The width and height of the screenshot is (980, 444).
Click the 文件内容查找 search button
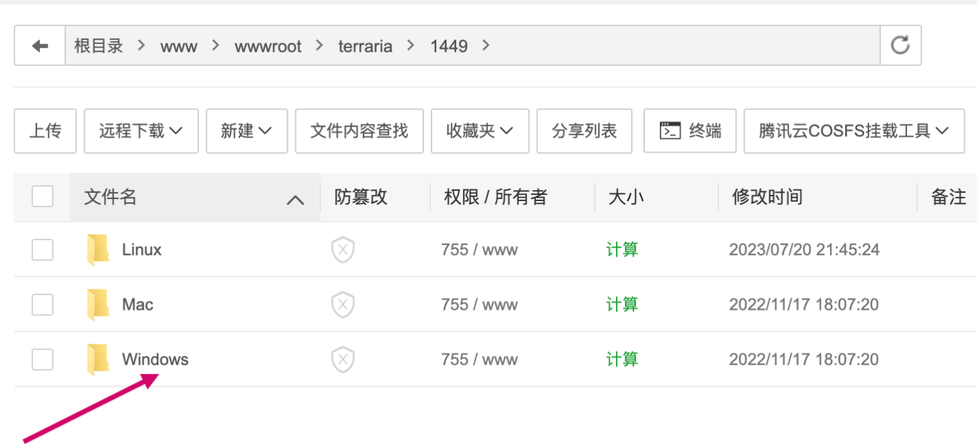[359, 131]
